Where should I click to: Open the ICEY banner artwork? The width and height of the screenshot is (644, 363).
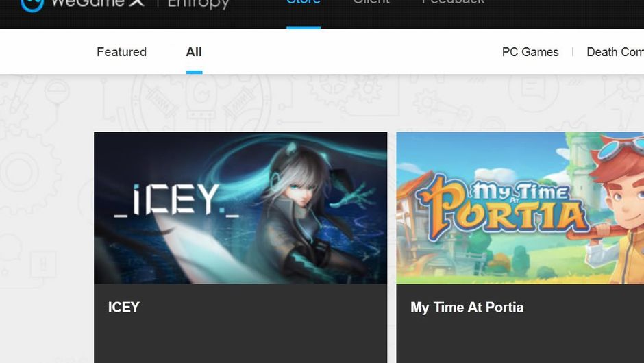[x=240, y=208]
